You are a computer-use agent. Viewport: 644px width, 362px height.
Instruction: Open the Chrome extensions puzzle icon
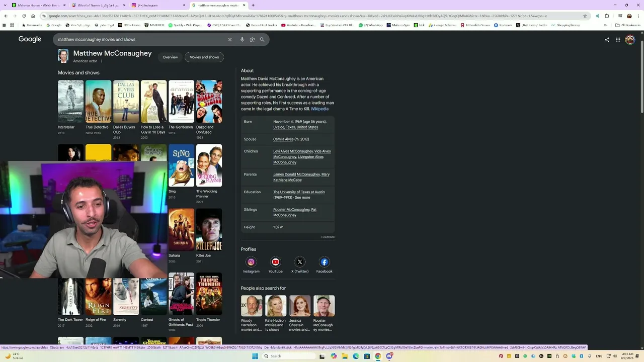tap(607, 16)
